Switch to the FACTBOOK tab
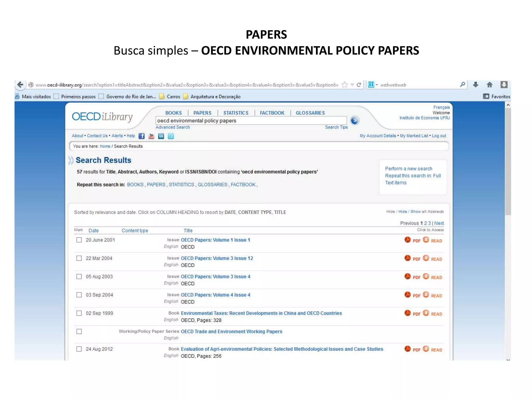Viewport: 532px width, 399px height. coord(272,113)
